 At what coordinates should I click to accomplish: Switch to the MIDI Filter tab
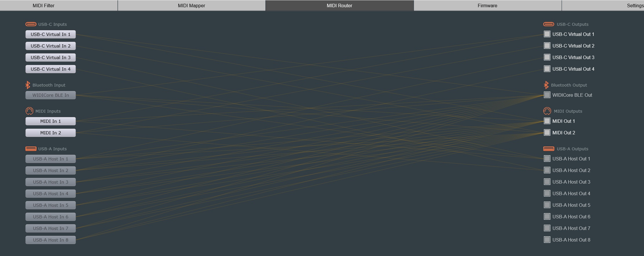(43, 6)
